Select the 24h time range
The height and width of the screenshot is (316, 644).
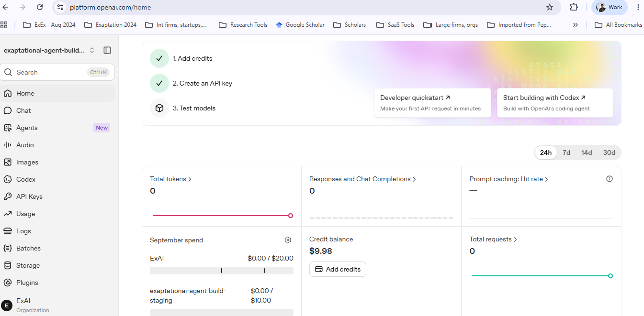point(546,153)
